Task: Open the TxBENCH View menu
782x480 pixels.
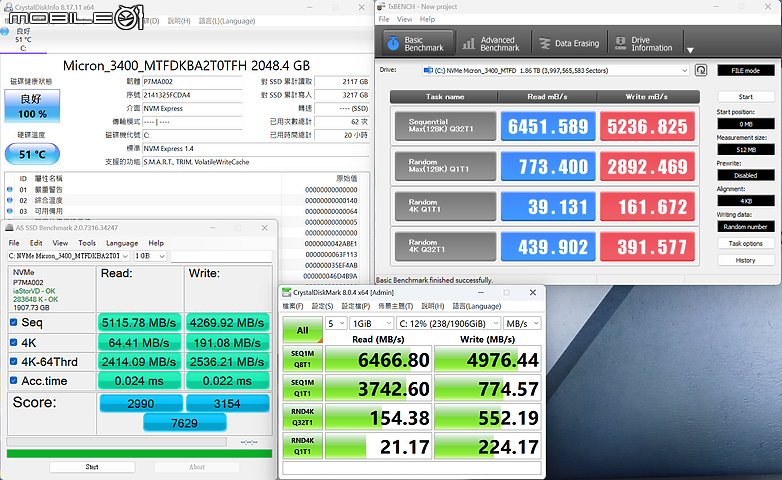Action: 404,19
